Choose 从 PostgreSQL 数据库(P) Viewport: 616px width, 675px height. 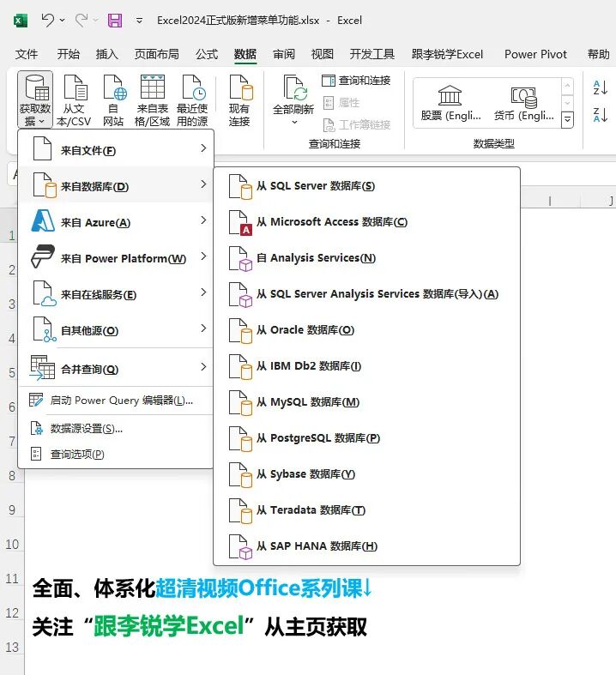point(366,438)
